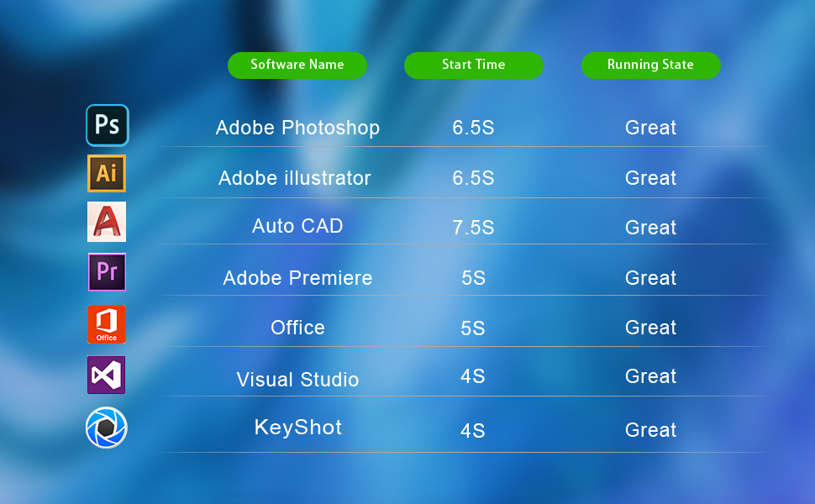Image resolution: width=815 pixels, height=504 pixels.
Task: Click the Adobe Photoshop name text
Action: [297, 128]
